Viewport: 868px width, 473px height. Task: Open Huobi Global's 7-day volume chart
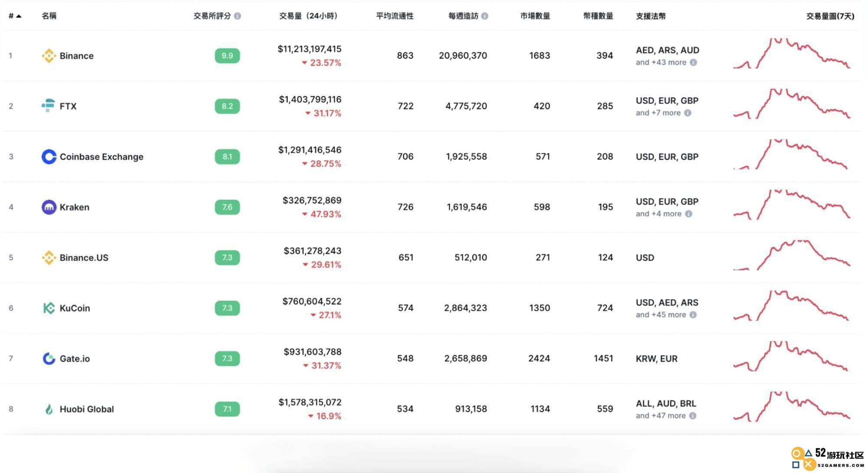click(x=792, y=407)
